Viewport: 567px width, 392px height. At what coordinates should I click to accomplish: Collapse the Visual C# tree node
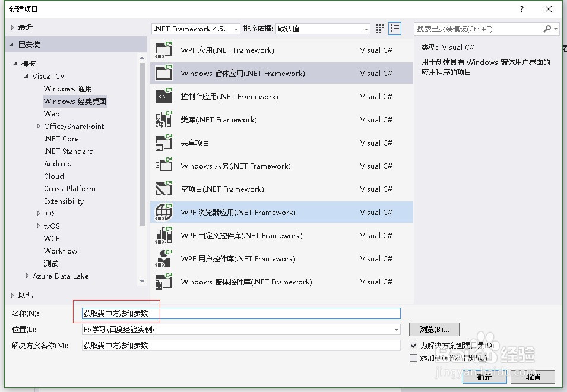coord(26,76)
